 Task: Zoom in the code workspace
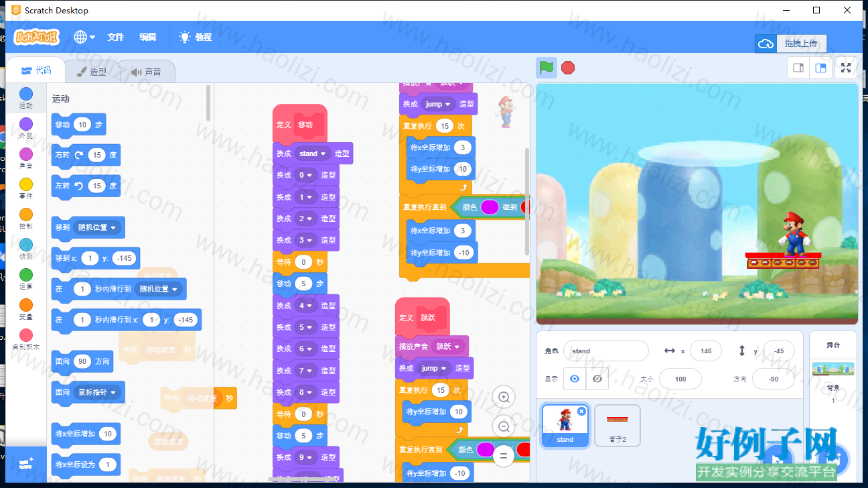tap(504, 397)
